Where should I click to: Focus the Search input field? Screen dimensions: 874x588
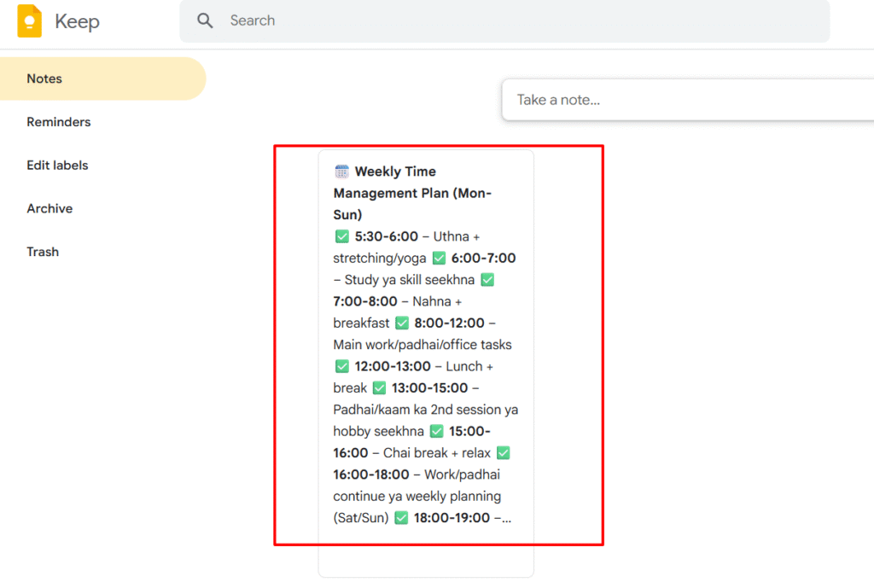tap(512, 20)
